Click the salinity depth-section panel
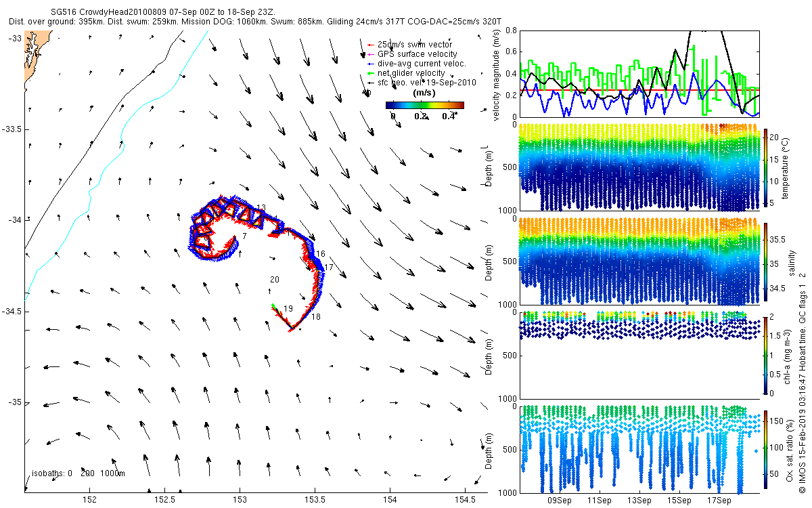Screen dimensions: 812x508 (x=638, y=261)
